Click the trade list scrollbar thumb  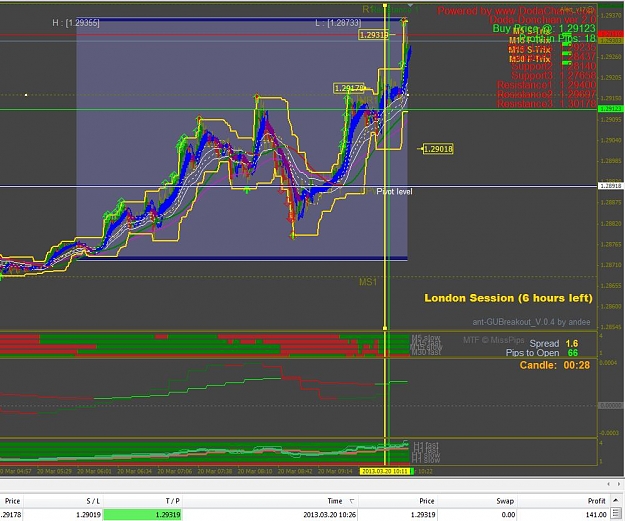(x=616, y=514)
